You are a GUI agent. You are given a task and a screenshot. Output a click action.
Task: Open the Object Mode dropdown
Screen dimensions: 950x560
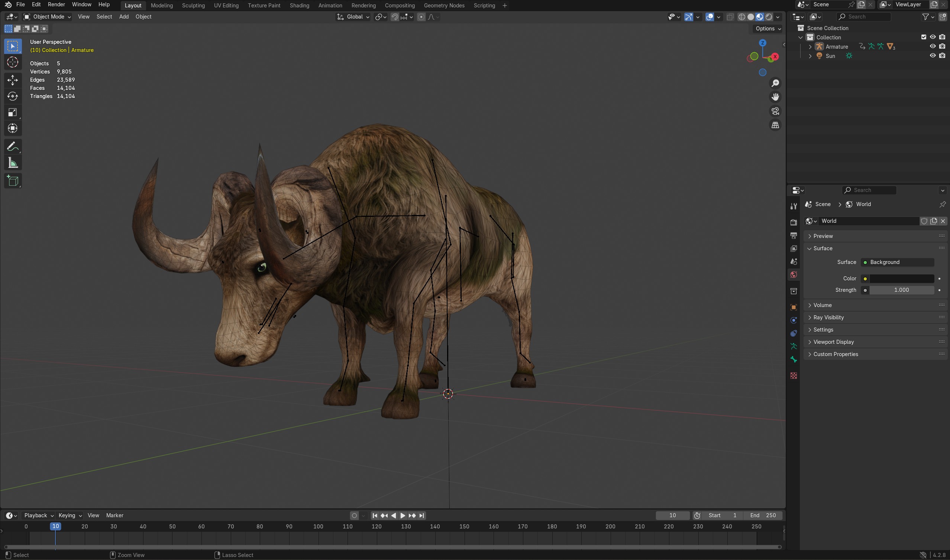click(47, 17)
